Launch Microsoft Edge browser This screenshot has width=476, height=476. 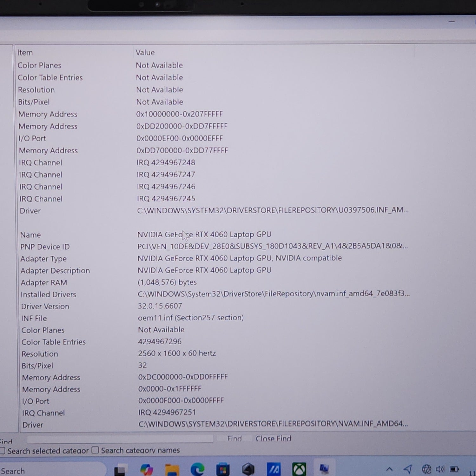click(197, 470)
